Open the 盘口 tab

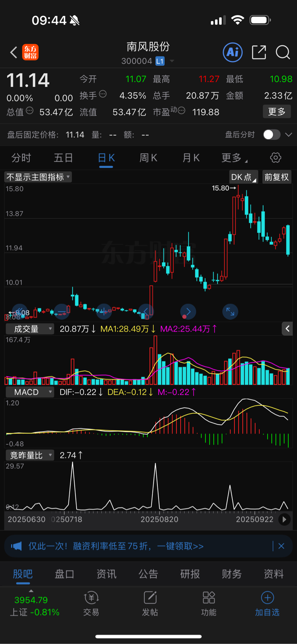tap(65, 574)
